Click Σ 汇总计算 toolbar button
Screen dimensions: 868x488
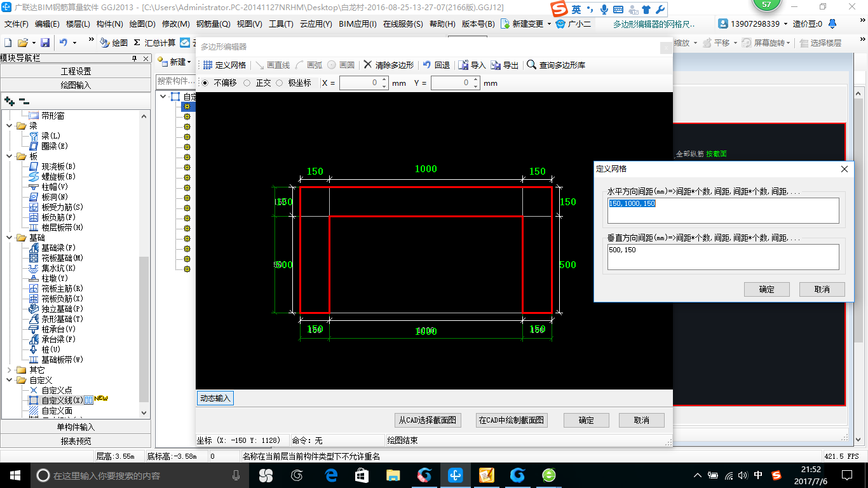[x=154, y=43]
